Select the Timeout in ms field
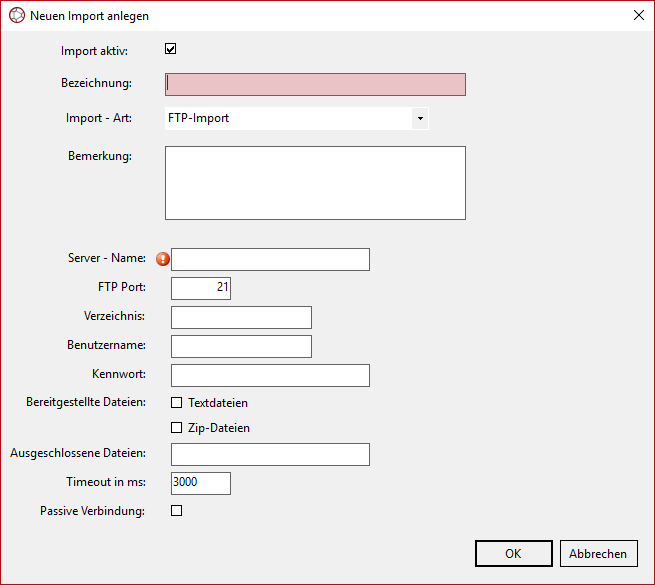 201,483
